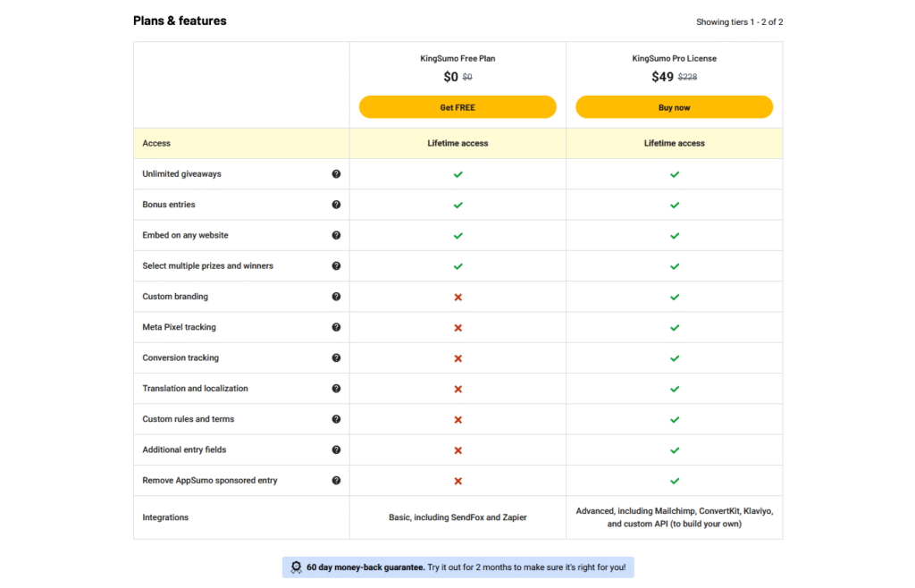Image resolution: width=915 pixels, height=588 pixels.
Task: Click Pro License checkmark for Custom branding
Action: pos(675,297)
